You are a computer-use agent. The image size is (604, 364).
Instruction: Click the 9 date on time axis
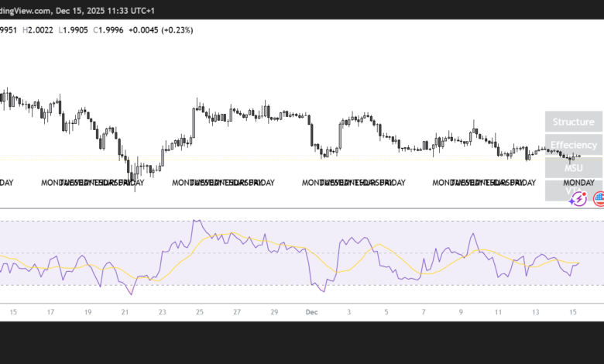tap(462, 312)
